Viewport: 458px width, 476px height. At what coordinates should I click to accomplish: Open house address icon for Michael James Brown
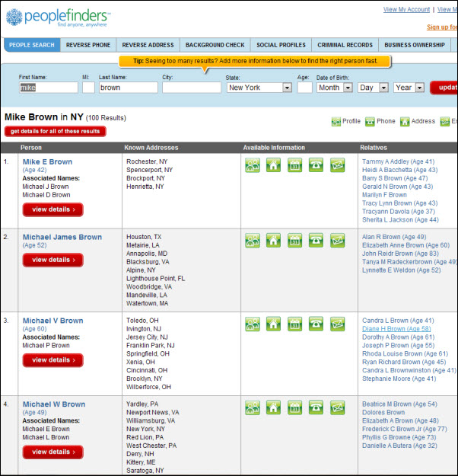click(273, 241)
